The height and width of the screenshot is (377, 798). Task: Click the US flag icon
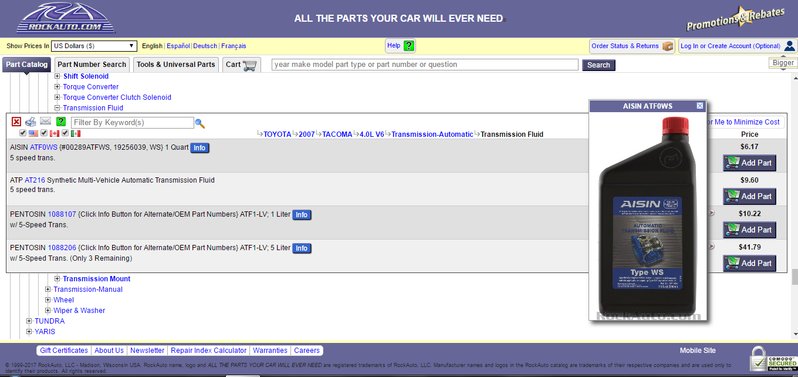[33, 134]
